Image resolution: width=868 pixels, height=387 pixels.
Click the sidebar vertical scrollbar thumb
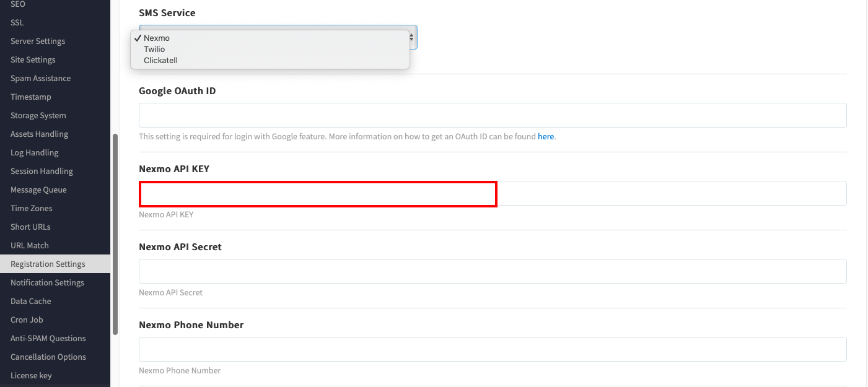[x=115, y=235]
